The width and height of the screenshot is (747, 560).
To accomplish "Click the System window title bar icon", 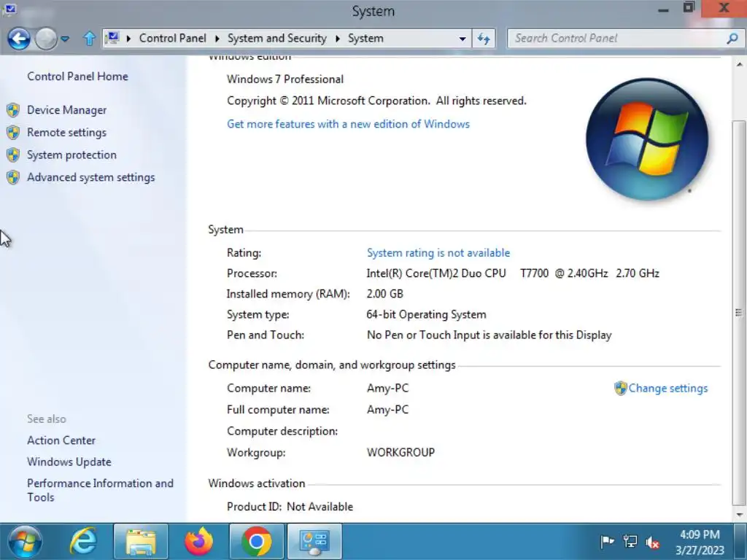I will pyautogui.click(x=9, y=9).
